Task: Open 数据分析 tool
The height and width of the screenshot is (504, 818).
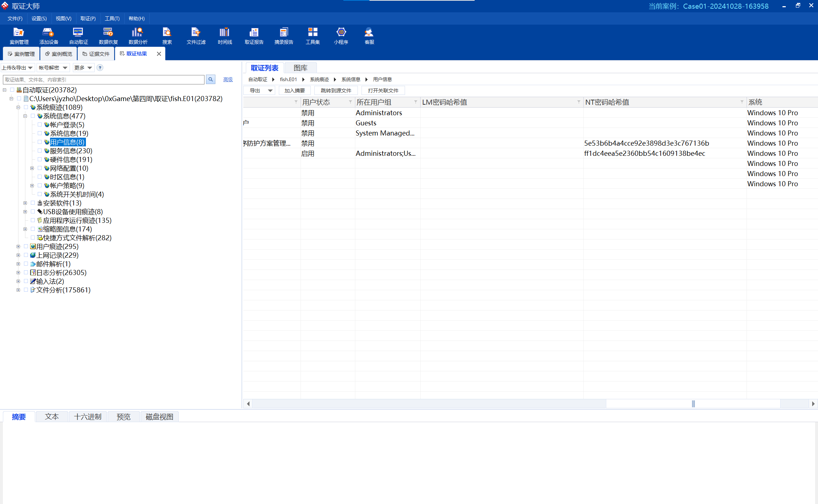Action: pyautogui.click(x=138, y=36)
